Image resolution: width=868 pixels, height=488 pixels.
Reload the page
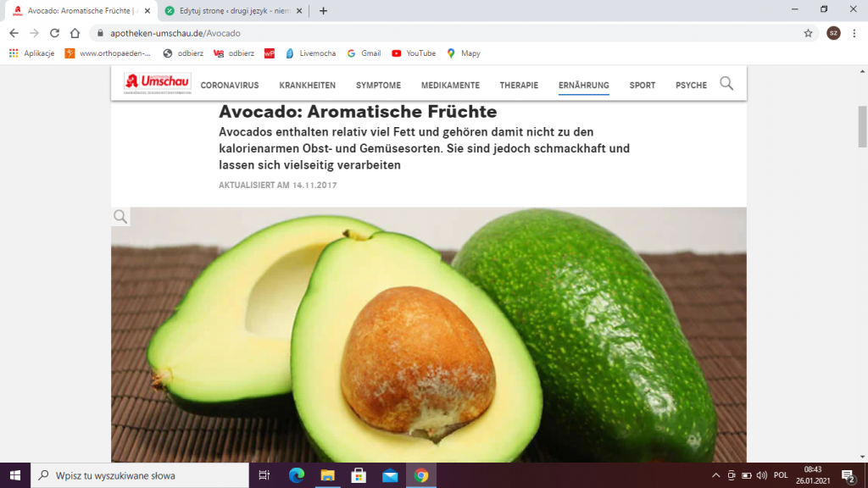click(x=54, y=33)
